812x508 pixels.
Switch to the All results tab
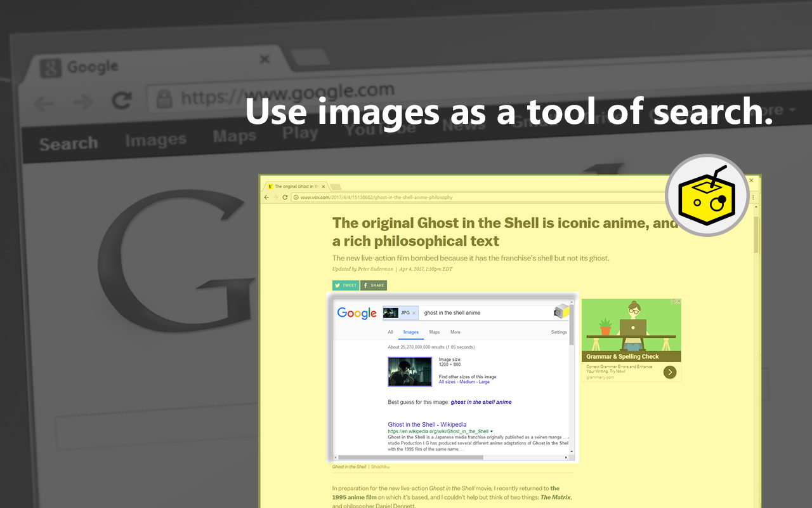pos(390,332)
